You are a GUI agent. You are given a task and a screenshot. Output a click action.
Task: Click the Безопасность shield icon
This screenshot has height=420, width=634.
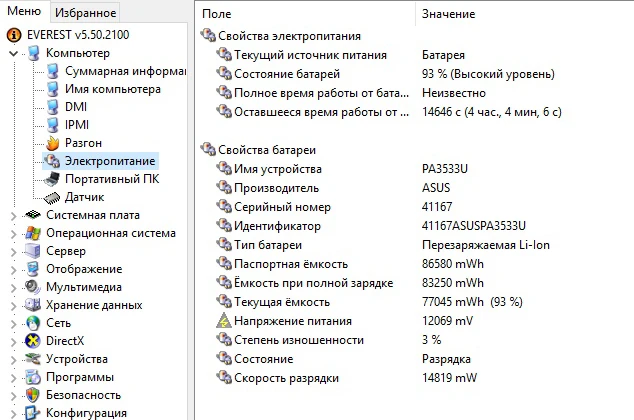click(32, 395)
